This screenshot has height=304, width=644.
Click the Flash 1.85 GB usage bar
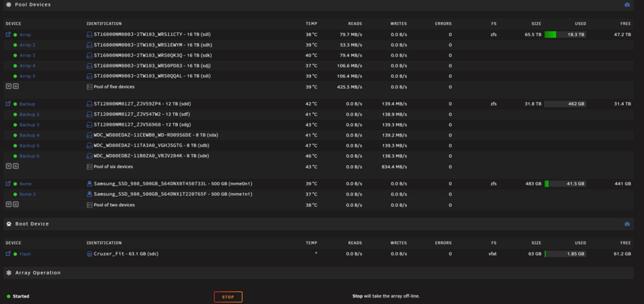pos(565,254)
